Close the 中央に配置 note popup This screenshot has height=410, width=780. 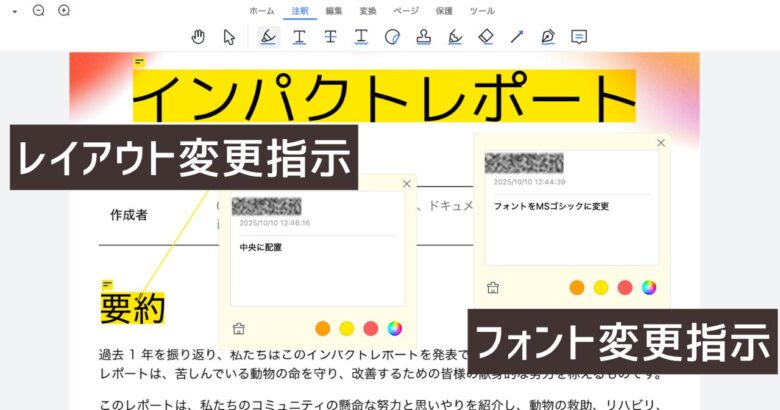point(406,184)
